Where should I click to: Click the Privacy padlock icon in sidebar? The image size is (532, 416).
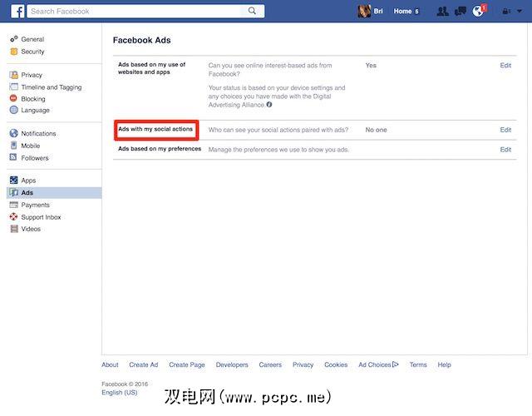[x=14, y=75]
